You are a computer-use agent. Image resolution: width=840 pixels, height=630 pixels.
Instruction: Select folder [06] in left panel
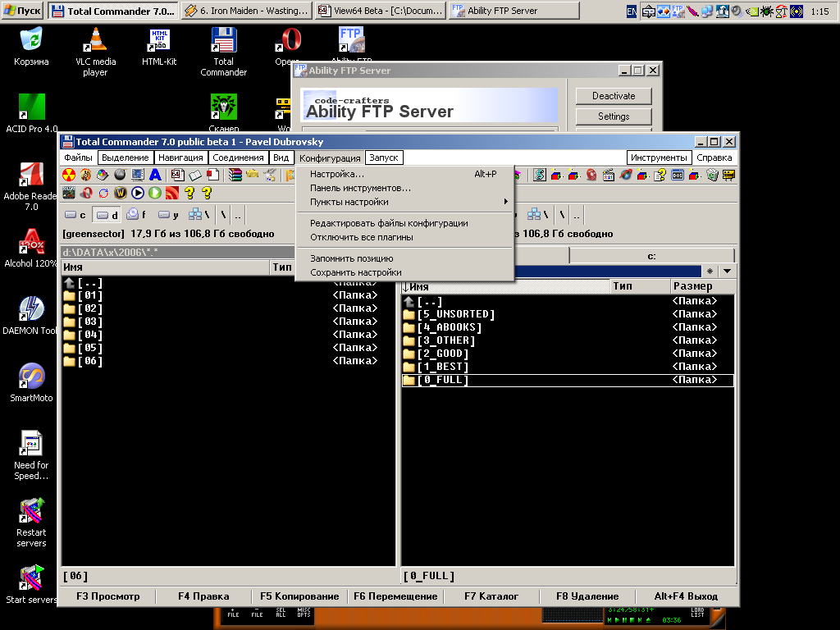228,361
